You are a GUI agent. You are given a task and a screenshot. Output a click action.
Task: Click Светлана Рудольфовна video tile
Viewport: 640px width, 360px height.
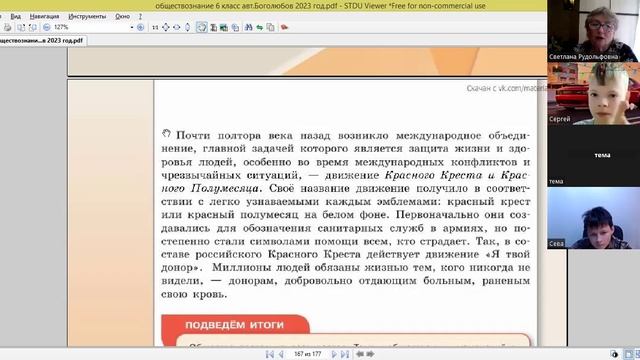point(593,31)
